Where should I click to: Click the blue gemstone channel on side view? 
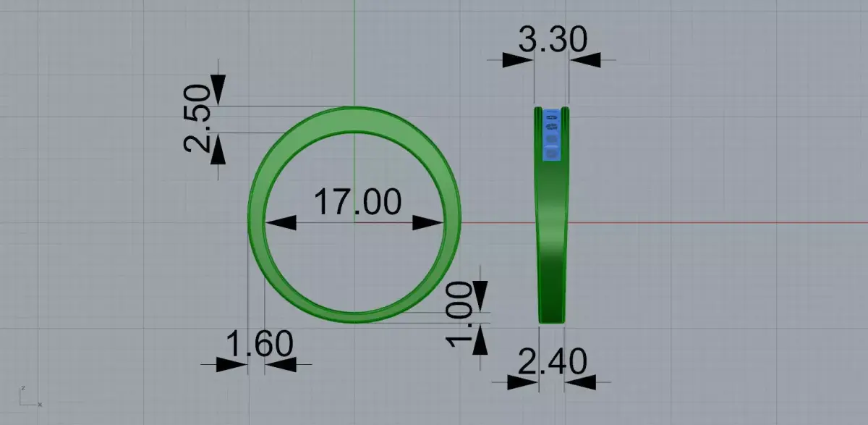point(551,135)
